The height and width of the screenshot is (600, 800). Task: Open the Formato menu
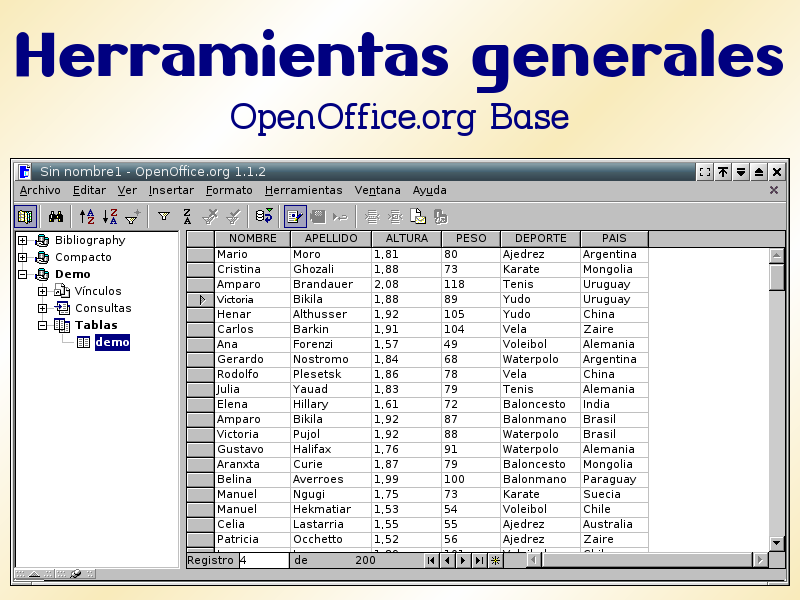pyautogui.click(x=229, y=190)
